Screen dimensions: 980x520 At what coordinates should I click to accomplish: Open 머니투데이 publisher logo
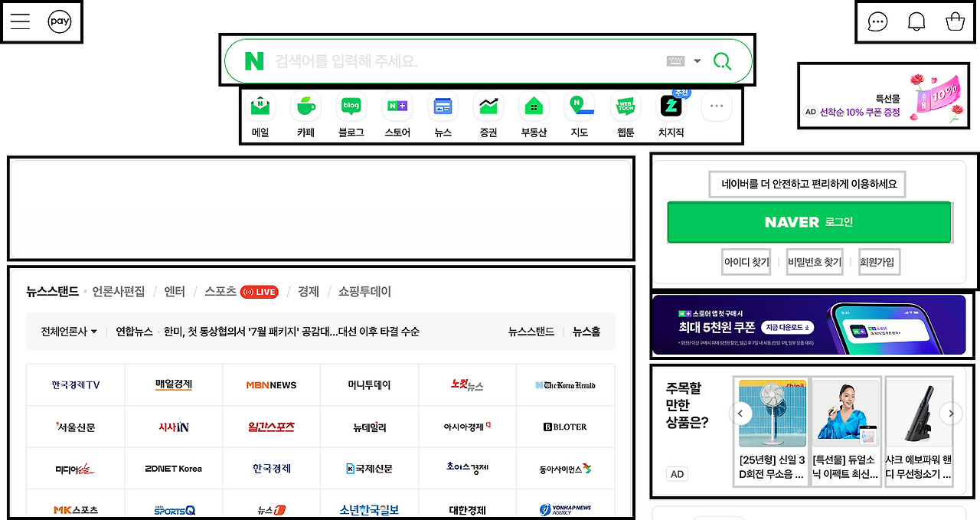point(370,384)
